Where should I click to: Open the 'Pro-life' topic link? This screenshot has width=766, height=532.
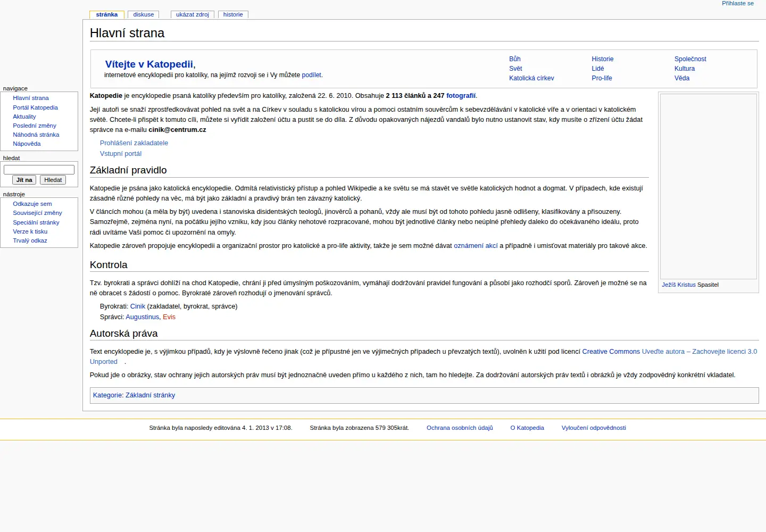tap(602, 78)
